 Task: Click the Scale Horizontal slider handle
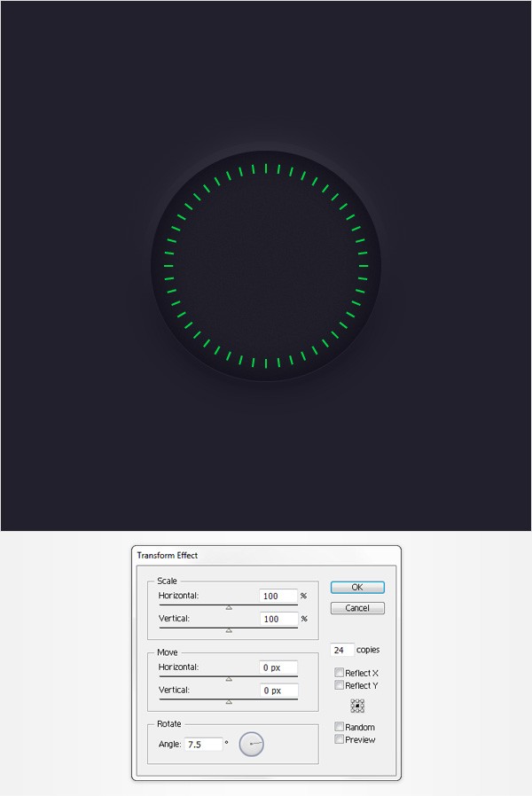229,607
